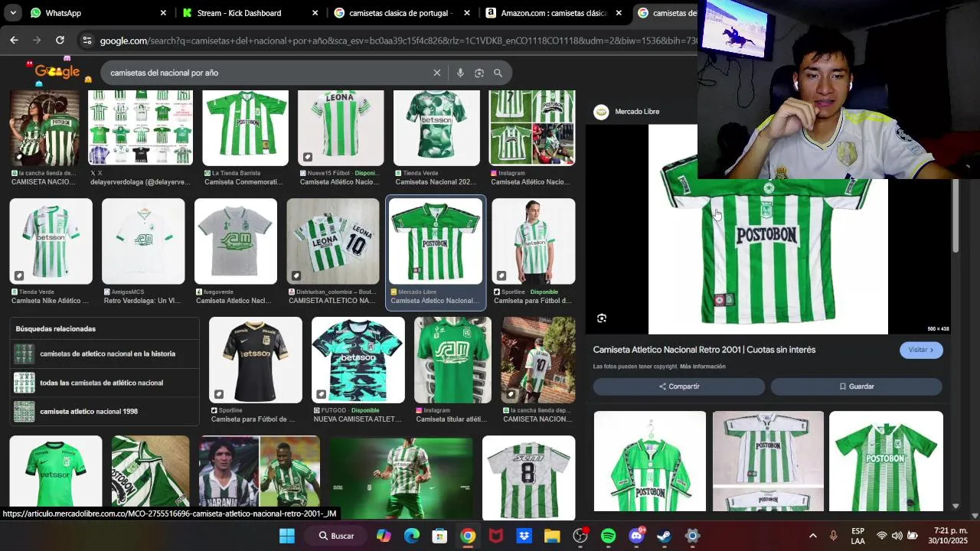Click the Buscar taskbar search box
The image size is (980, 551).
[x=338, y=536]
